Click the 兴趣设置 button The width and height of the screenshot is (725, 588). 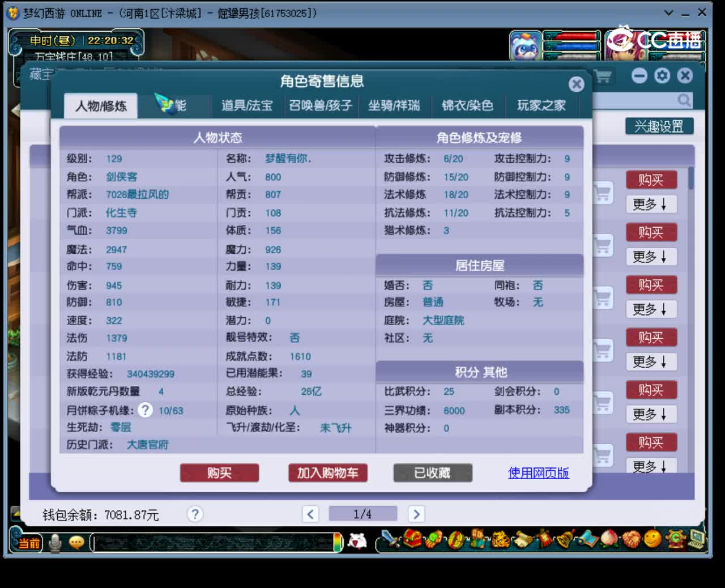point(659,126)
